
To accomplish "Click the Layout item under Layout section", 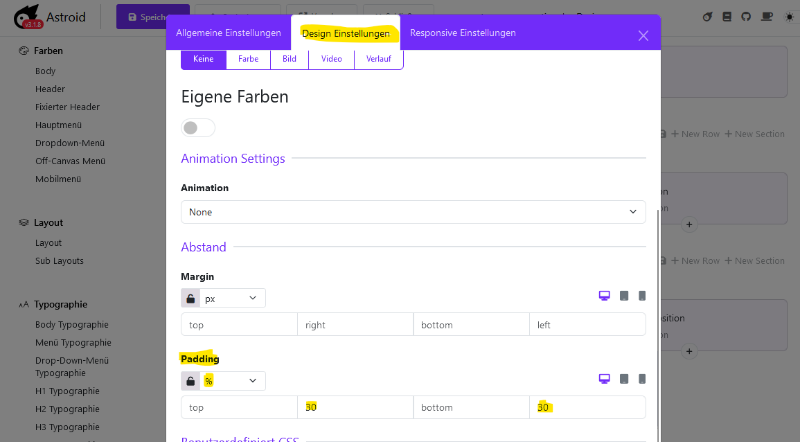I will click(x=48, y=243).
